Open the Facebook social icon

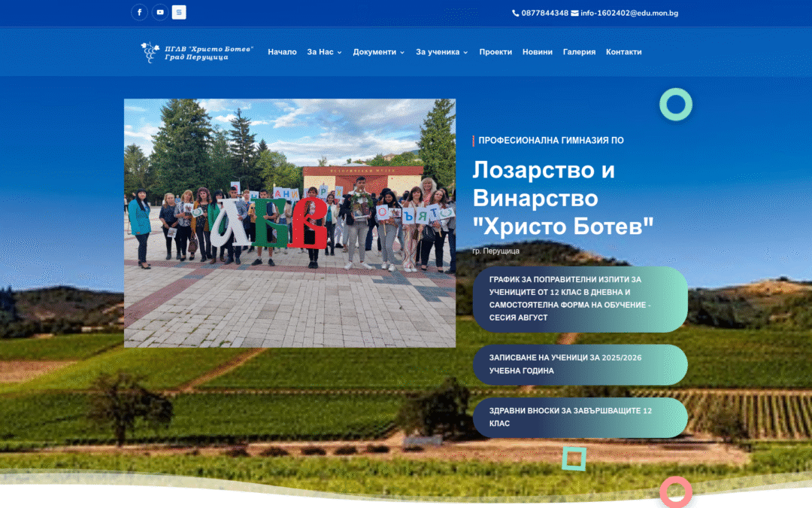pos(139,12)
